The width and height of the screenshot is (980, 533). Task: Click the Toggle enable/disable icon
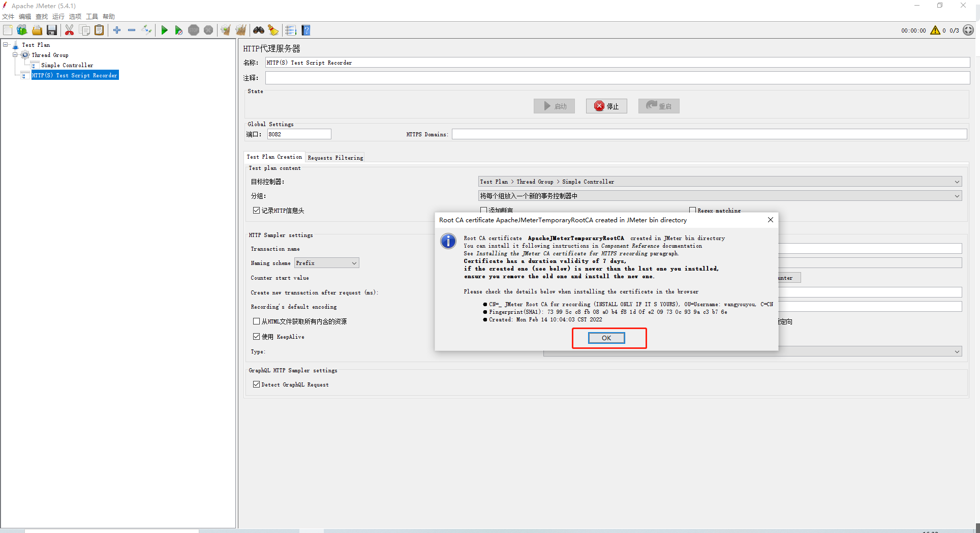(x=146, y=31)
